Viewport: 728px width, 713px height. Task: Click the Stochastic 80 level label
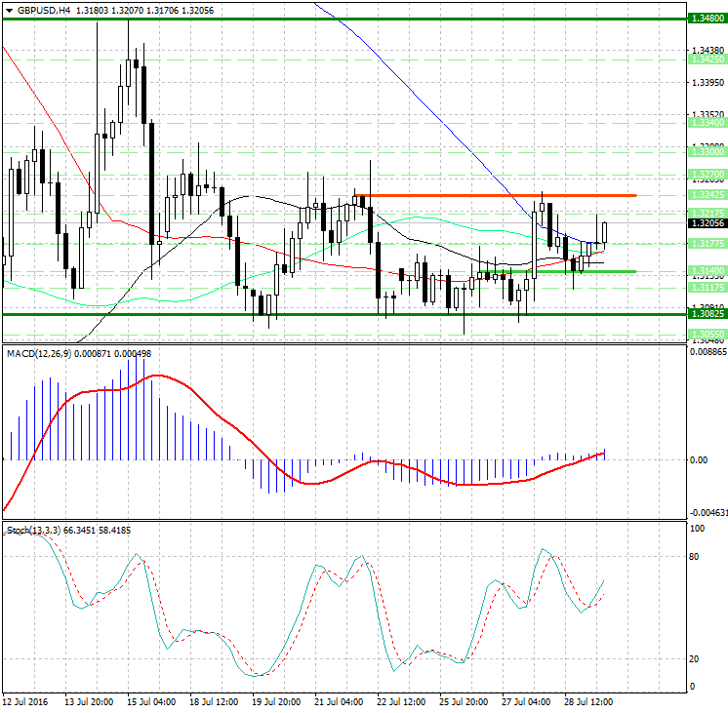[x=696, y=557]
